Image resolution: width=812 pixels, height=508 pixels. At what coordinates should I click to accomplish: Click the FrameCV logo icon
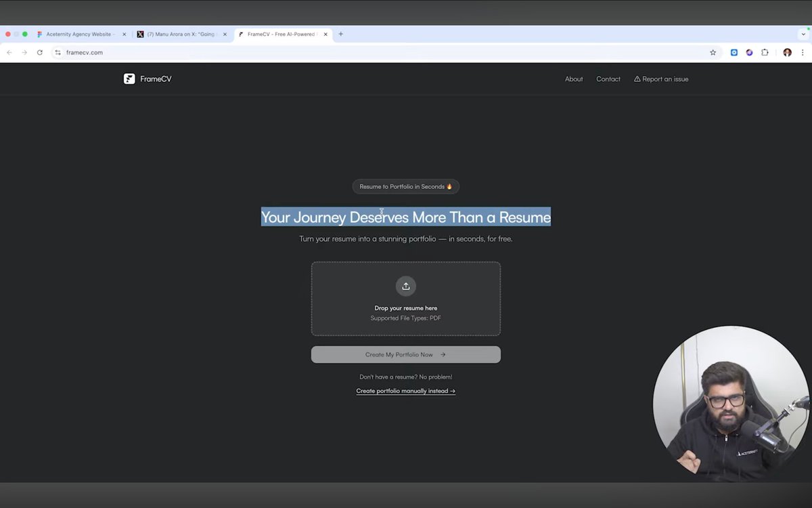[x=129, y=79]
